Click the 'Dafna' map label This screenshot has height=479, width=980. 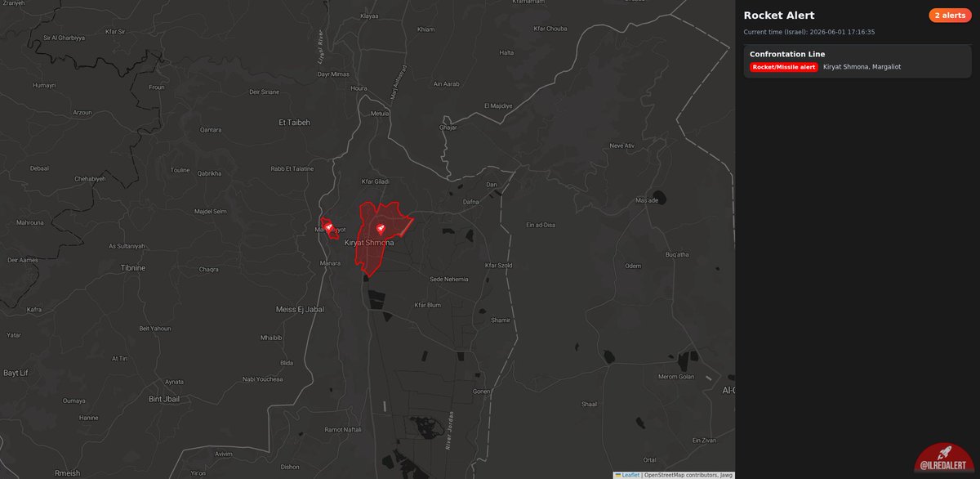tap(470, 201)
